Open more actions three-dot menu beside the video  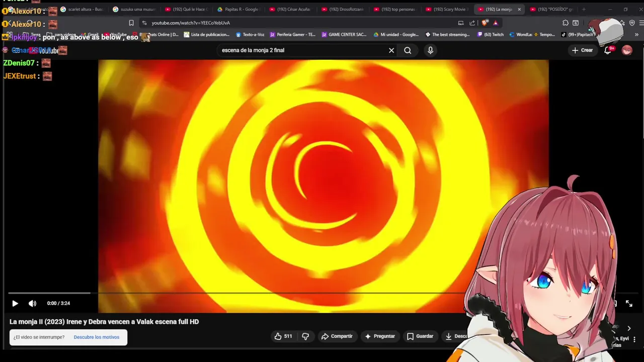tap(634, 339)
